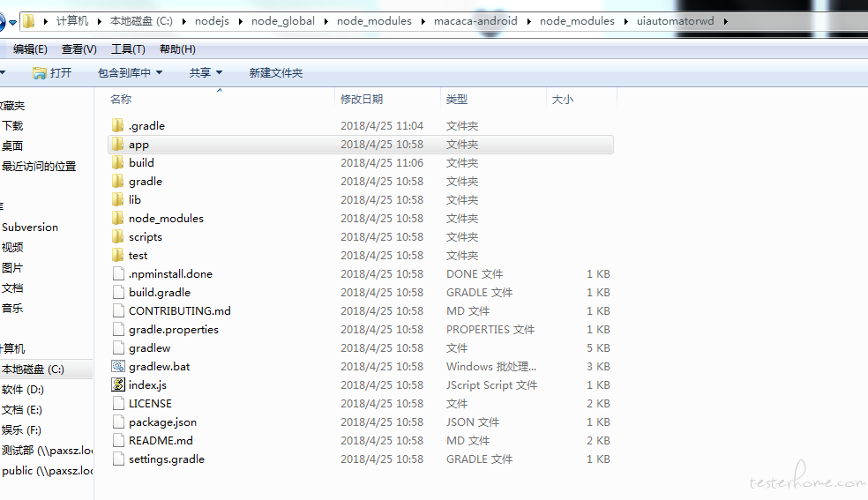
Task: Click the gradlew file icon
Action: pos(118,348)
